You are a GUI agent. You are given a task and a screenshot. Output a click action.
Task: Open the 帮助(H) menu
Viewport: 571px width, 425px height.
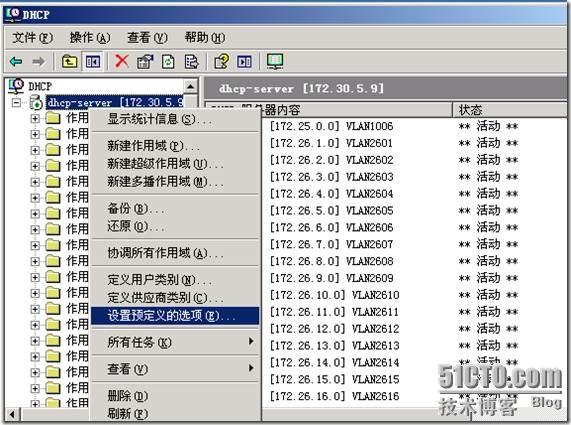pos(205,38)
